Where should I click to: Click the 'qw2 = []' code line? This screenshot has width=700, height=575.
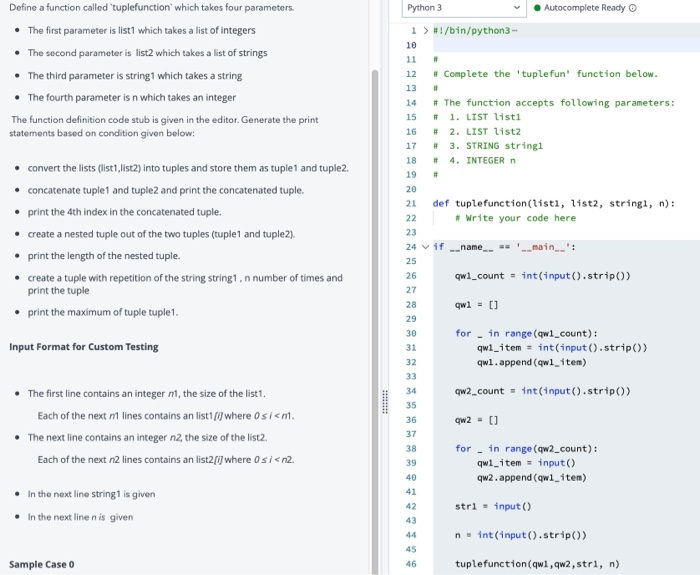[476, 420]
